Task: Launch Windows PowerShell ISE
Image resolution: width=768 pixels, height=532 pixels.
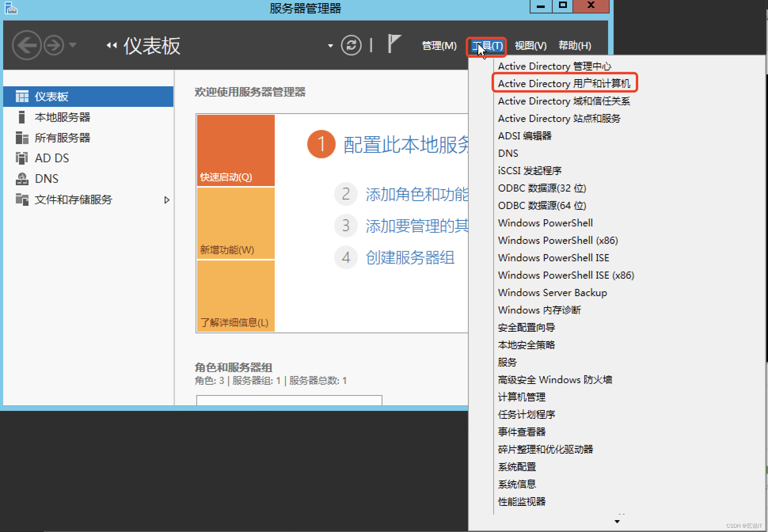Action: pos(554,258)
